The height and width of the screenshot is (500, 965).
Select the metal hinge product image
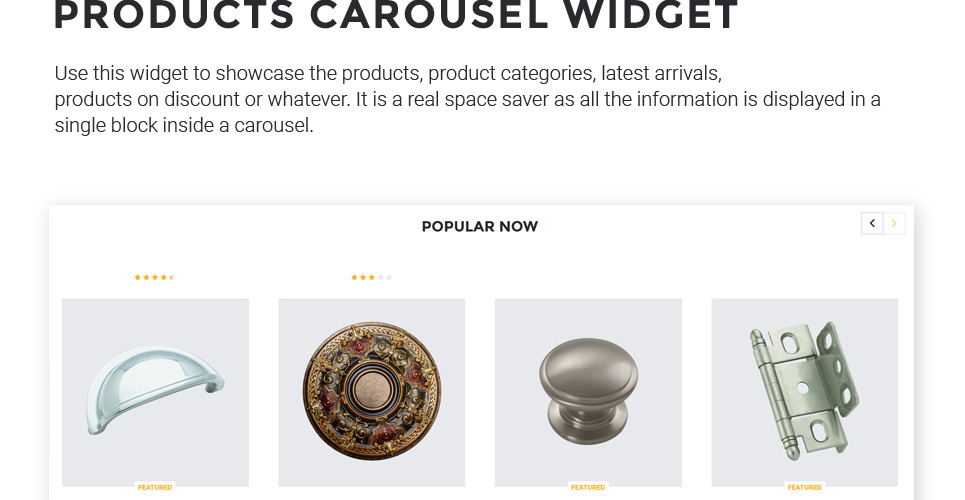pyautogui.click(x=804, y=392)
